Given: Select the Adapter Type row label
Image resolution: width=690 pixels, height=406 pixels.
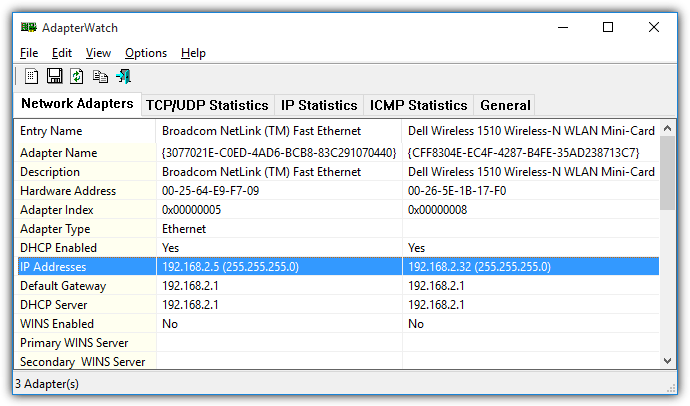Looking at the screenshot, I should click(x=55, y=229).
